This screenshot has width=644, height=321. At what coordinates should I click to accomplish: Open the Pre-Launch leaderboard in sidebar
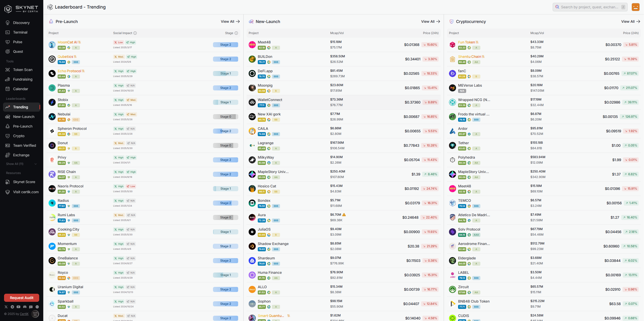pyautogui.click(x=22, y=126)
